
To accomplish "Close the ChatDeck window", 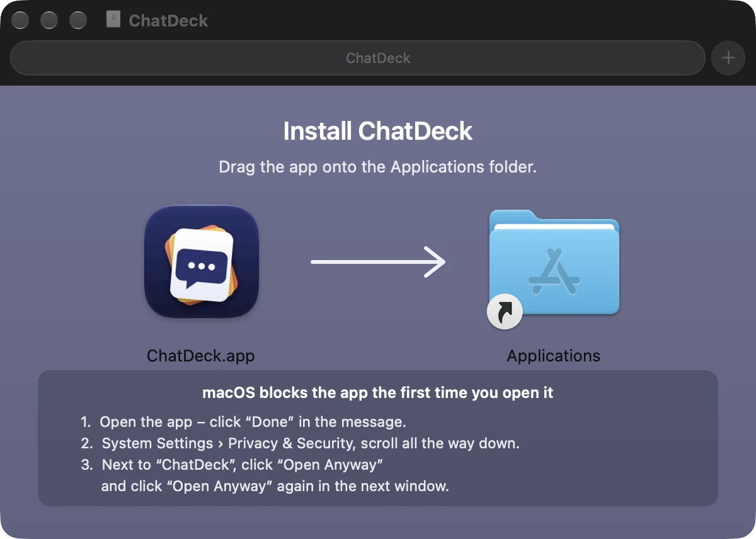I will click(20, 20).
